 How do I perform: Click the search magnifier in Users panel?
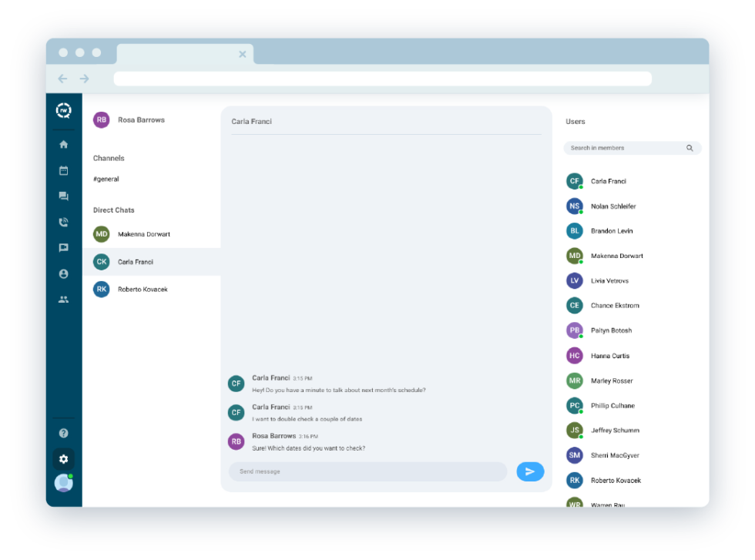(690, 148)
